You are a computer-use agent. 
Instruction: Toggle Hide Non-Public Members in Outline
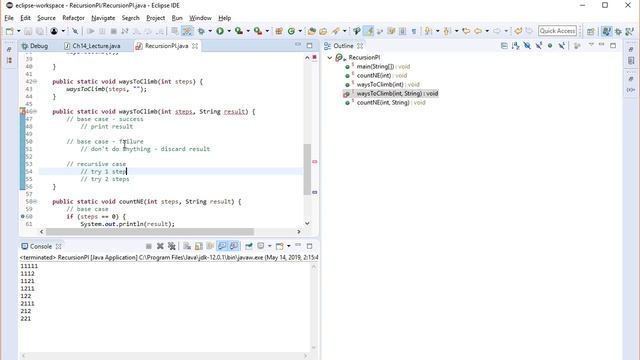[550, 46]
